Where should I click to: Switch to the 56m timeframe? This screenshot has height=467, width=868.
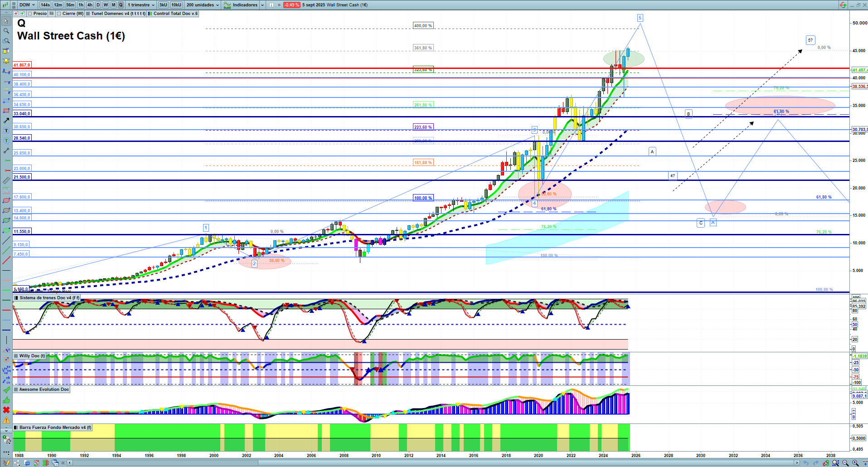pyautogui.click(x=70, y=5)
